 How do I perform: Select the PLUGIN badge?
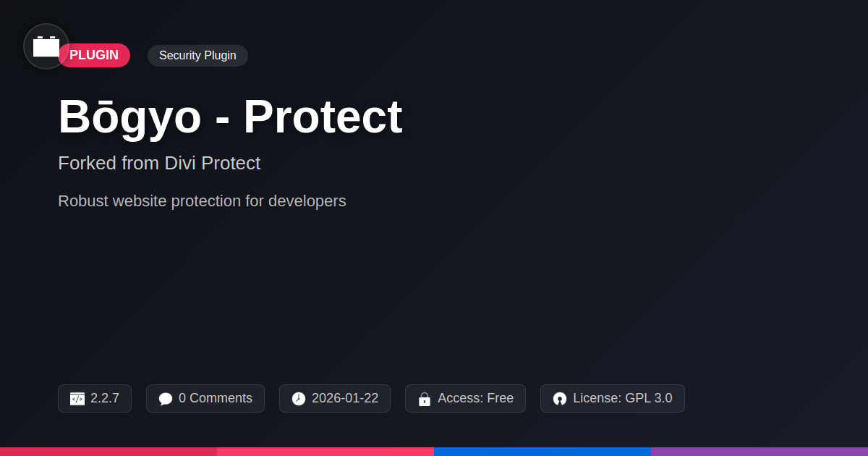tap(94, 56)
